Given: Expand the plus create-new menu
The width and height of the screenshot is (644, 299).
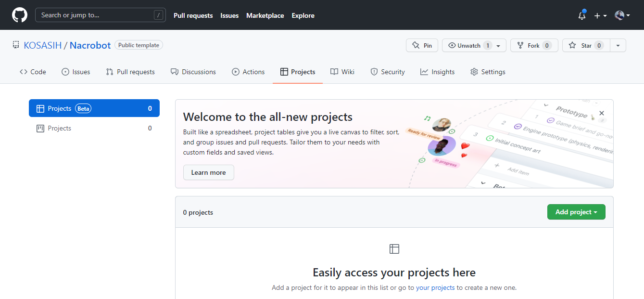Looking at the screenshot, I should point(600,15).
